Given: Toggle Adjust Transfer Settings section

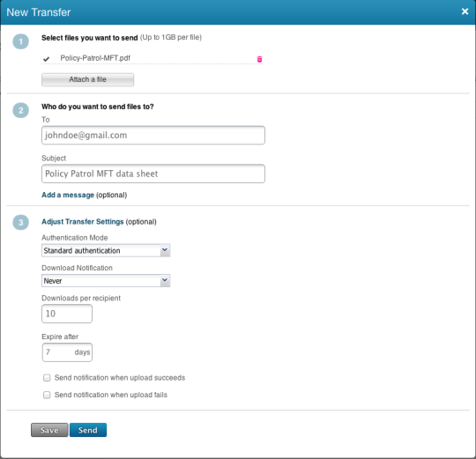Looking at the screenshot, I should pos(83,222).
